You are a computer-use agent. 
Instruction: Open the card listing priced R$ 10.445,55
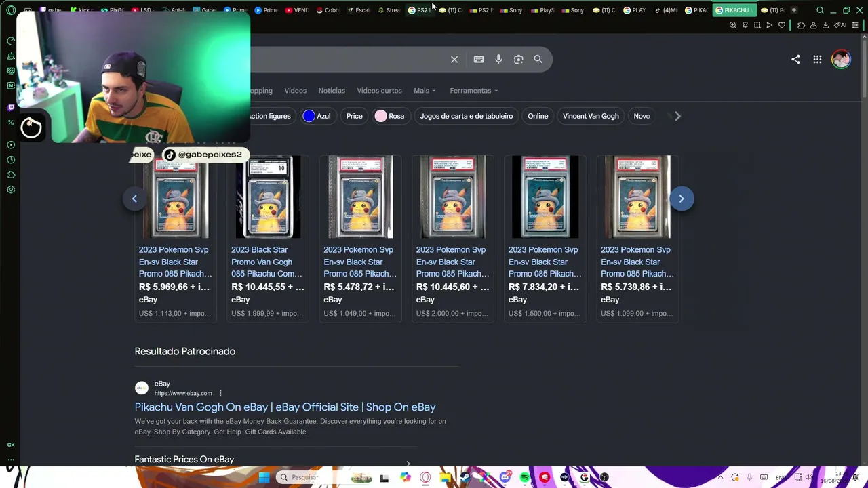[267, 238]
